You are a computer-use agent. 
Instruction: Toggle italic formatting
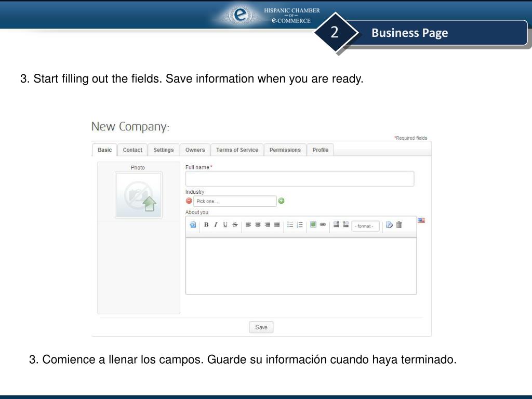point(216,224)
